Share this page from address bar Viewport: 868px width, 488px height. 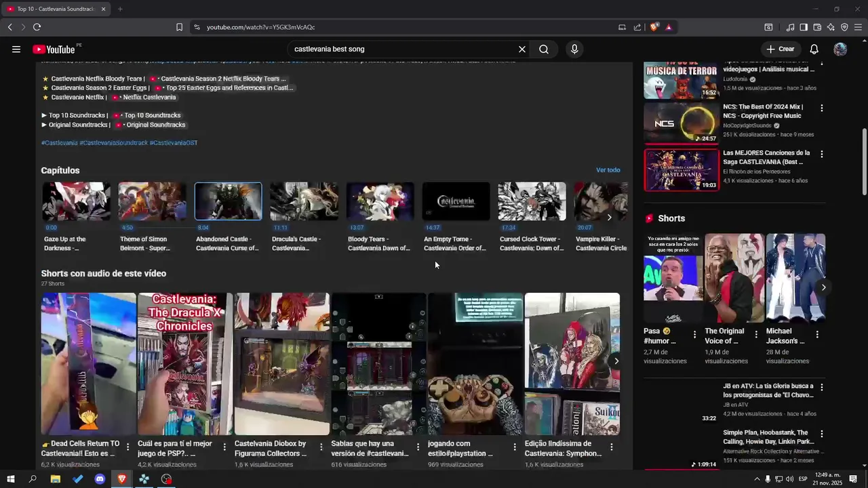[637, 27]
